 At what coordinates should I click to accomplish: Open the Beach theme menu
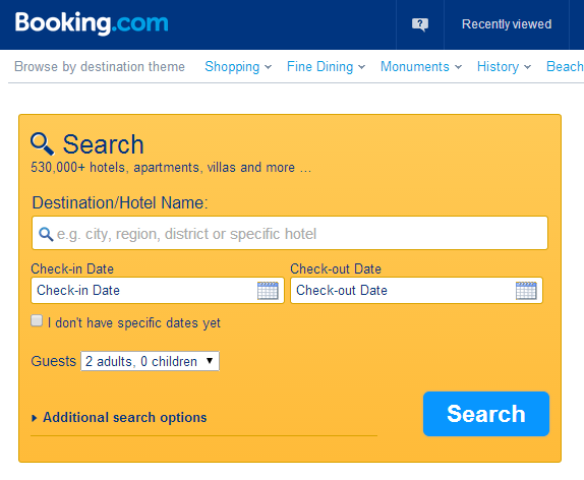point(565,67)
